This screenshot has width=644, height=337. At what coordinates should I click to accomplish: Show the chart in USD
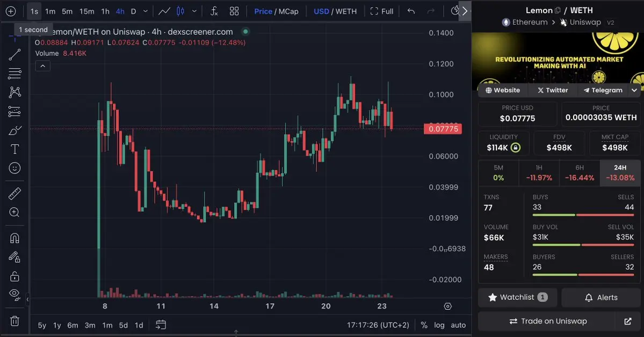tap(322, 11)
